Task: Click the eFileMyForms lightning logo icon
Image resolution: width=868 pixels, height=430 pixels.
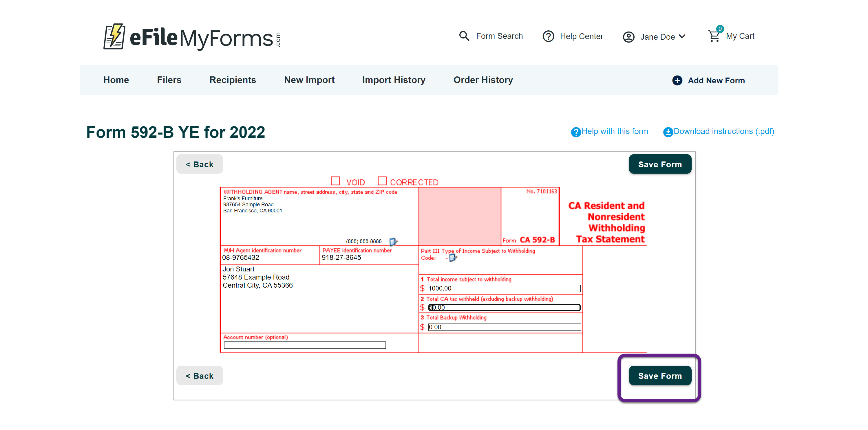Action: click(114, 37)
